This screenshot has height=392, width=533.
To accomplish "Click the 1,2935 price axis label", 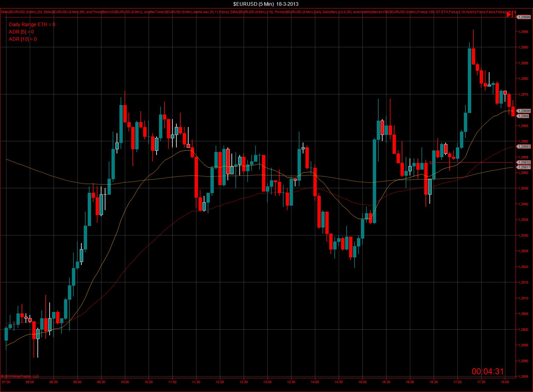I will click(524, 220).
